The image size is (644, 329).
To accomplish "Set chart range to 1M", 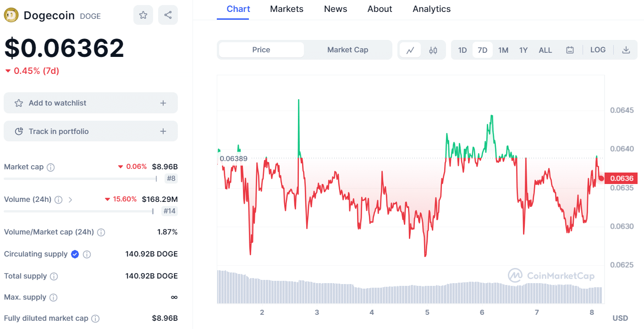I will tap(503, 50).
